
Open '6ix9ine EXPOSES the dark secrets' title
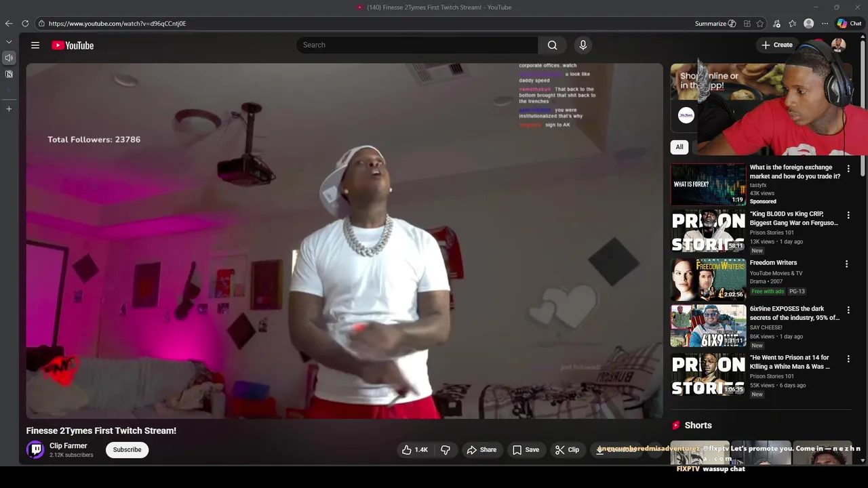795,313
